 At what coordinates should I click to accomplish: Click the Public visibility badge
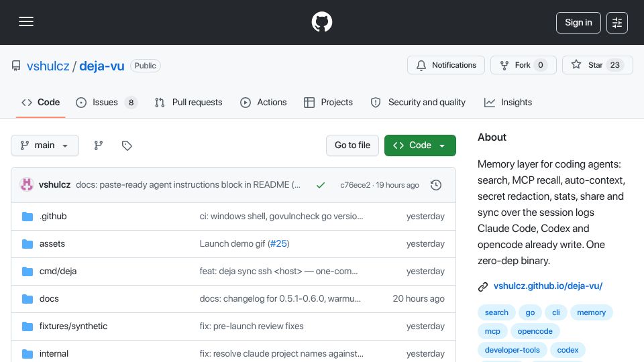coord(146,66)
